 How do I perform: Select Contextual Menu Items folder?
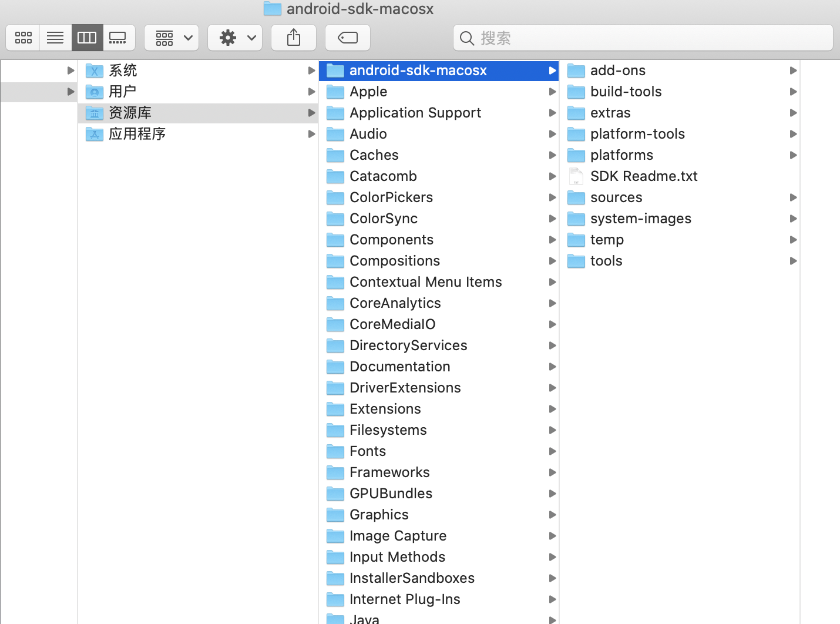[439, 282]
